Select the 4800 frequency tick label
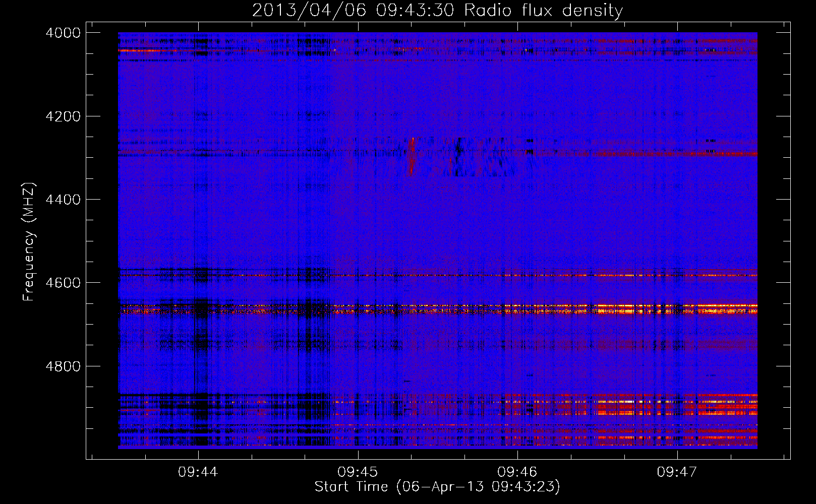Image resolution: width=816 pixels, height=504 pixels. pyautogui.click(x=63, y=366)
